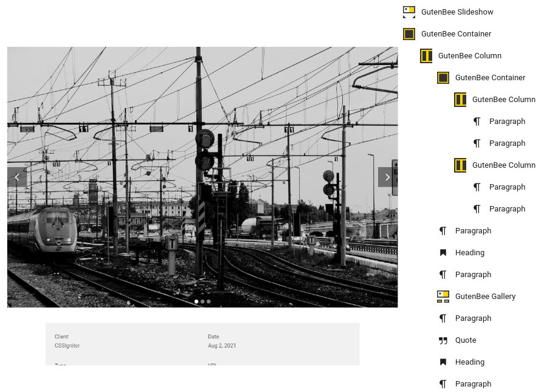Select the Paragraph label between Gallery and Quote
Screen dimensions: 541x392
coord(473,318)
